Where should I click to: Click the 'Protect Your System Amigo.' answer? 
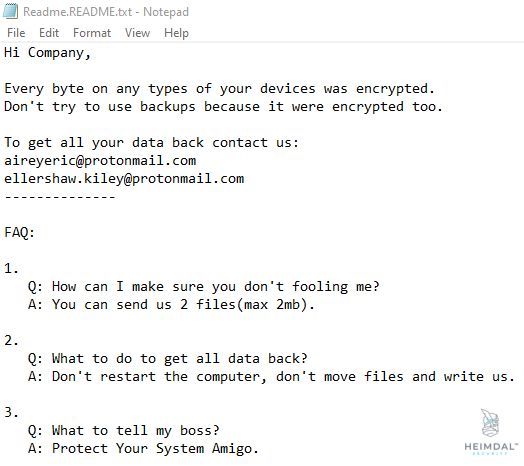143,449
